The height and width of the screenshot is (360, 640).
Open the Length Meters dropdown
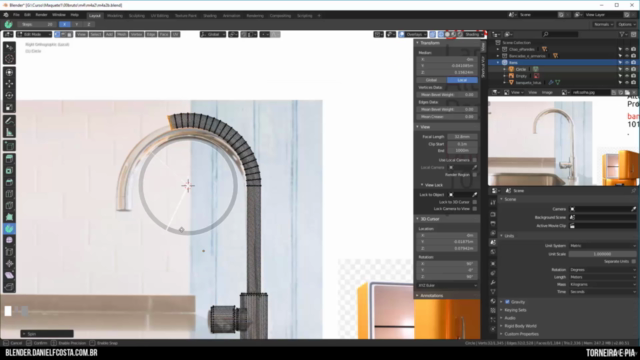point(602,277)
